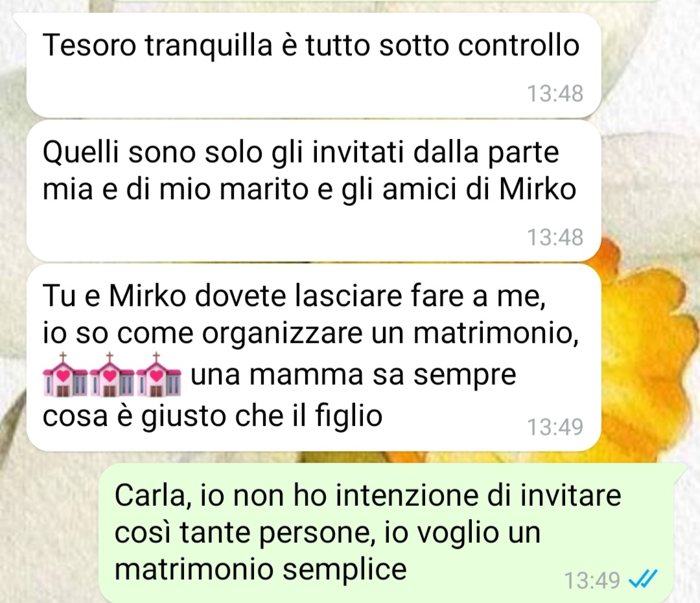
Task: Tap the text 'una mamma sa sempre'
Action: click(353, 374)
